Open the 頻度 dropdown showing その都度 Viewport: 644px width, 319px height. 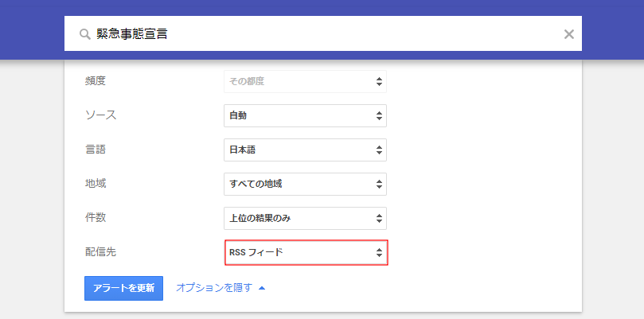tap(305, 81)
